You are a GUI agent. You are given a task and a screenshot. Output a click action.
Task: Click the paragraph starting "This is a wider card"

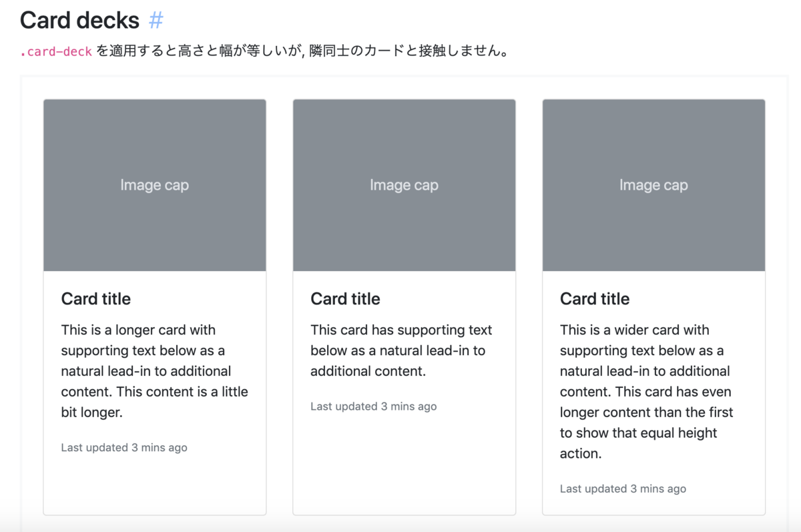pos(647,392)
